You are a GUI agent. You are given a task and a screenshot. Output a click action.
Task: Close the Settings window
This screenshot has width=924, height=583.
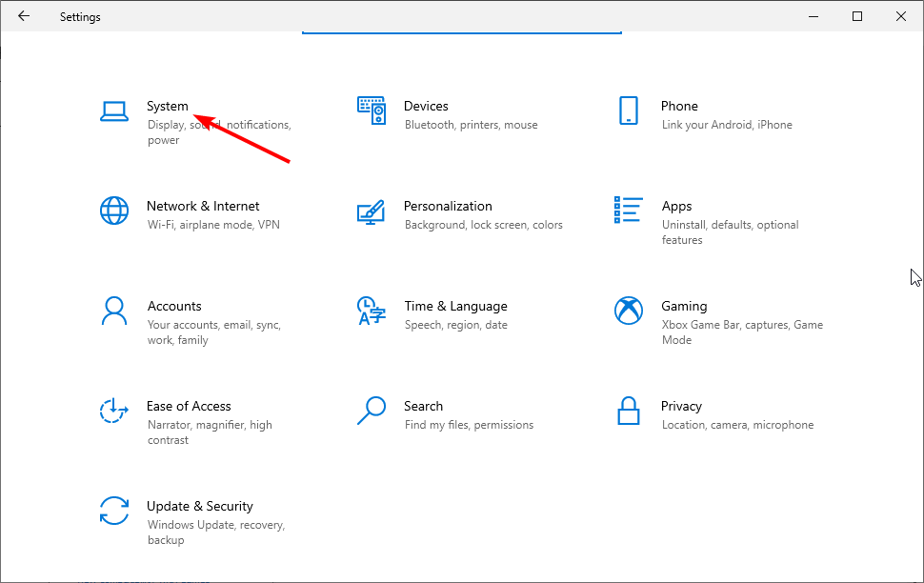click(901, 16)
